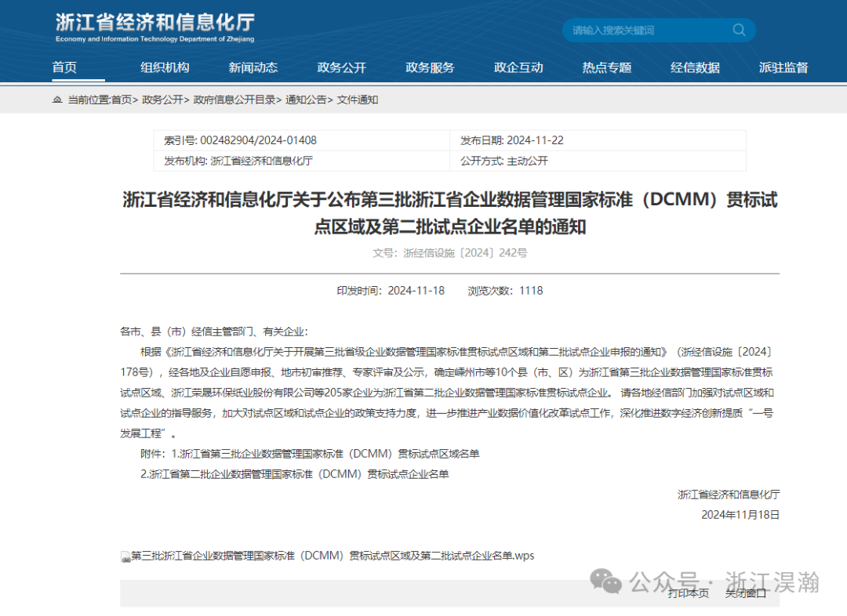Download the attached .wps name list file

[333, 556]
